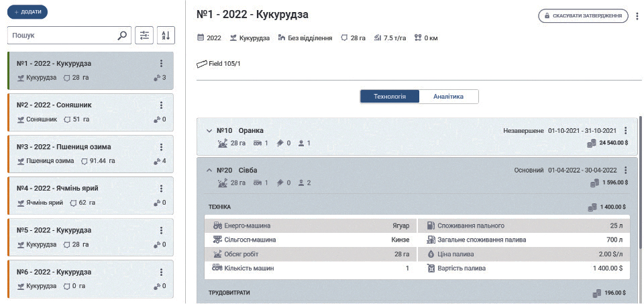Click the Ягуар value
This screenshot has width=644, height=304.
[x=401, y=225]
